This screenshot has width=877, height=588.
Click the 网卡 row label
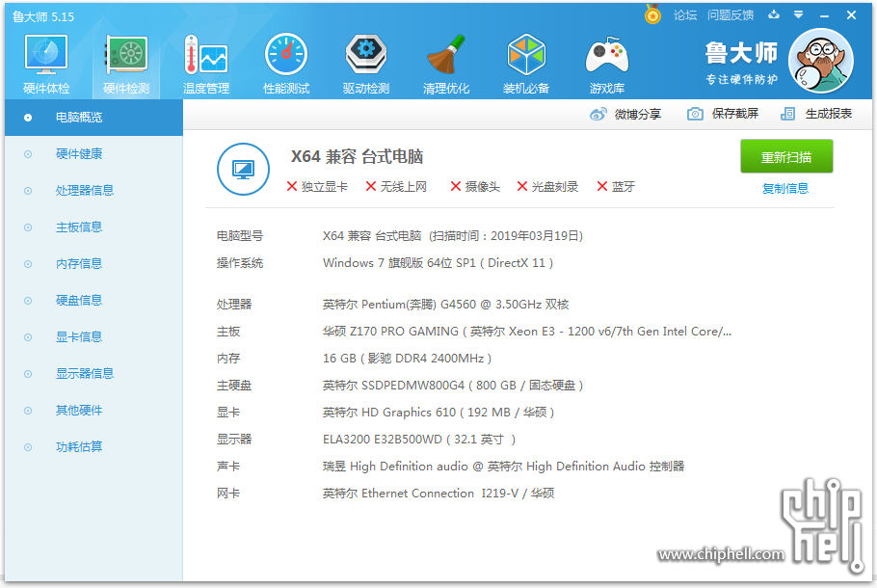click(228, 494)
